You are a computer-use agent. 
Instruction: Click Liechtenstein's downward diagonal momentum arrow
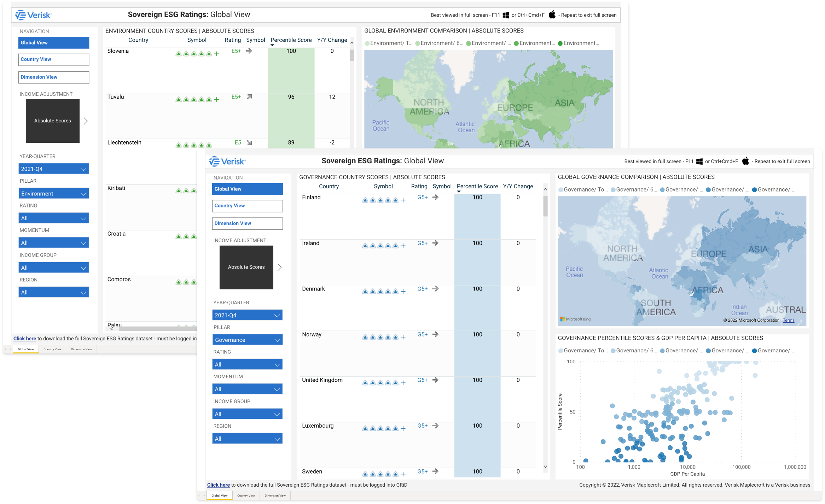click(249, 143)
